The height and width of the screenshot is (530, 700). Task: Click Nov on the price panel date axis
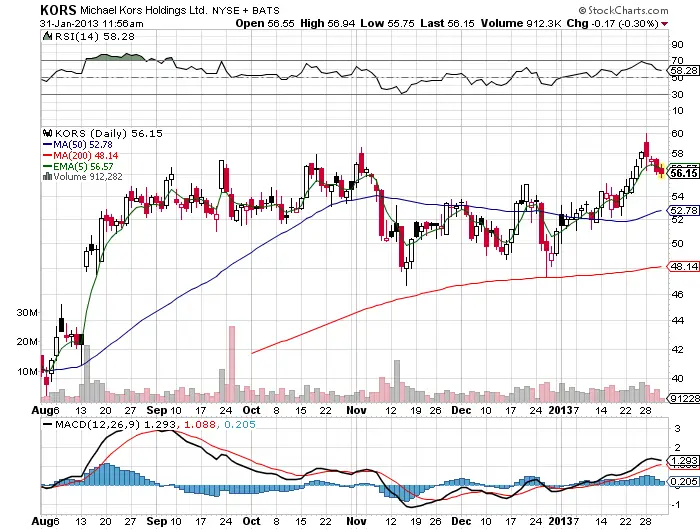click(x=356, y=410)
